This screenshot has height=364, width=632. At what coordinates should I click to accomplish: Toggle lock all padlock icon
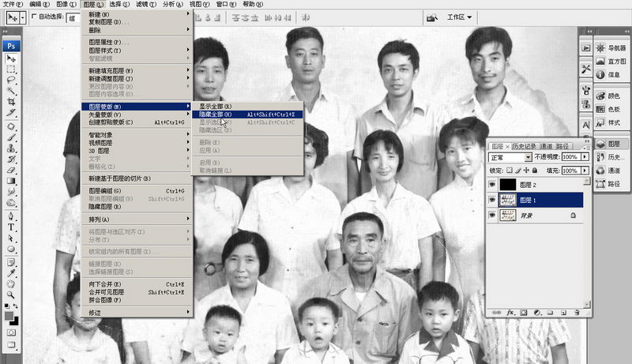pos(535,171)
